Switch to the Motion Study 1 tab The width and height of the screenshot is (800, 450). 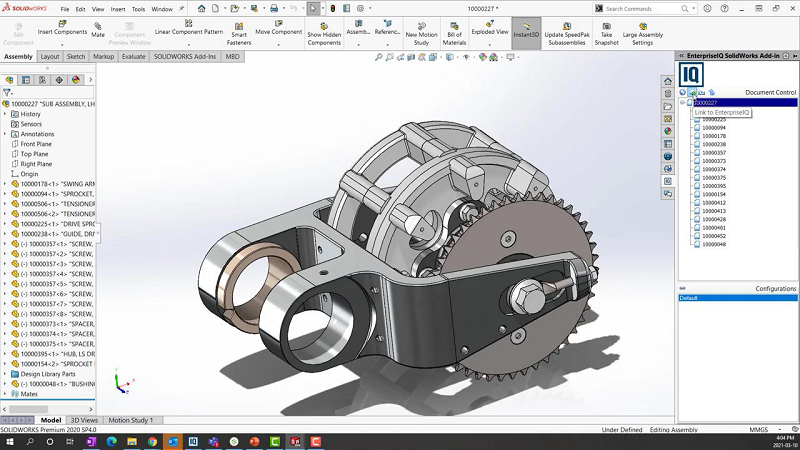[132, 420]
